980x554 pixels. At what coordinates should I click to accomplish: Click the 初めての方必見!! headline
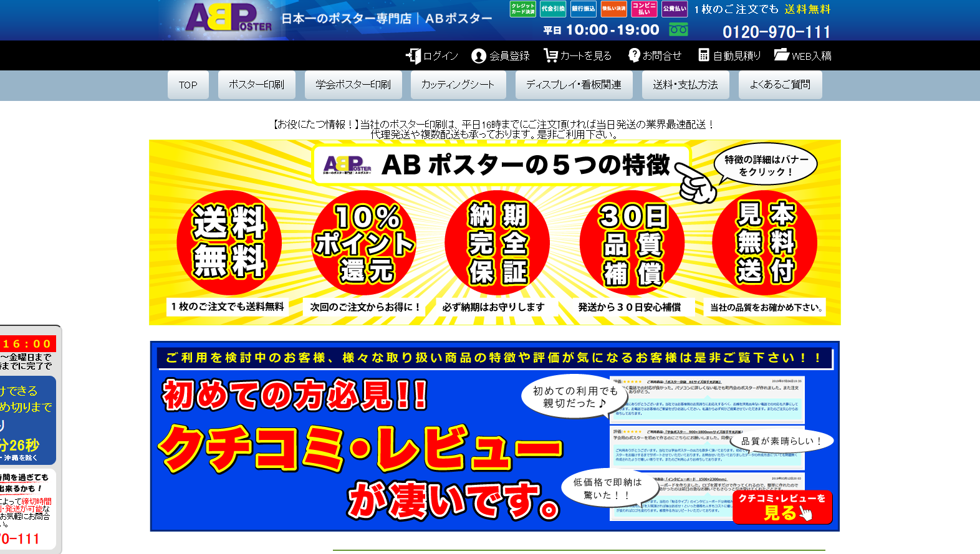pos(295,394)
